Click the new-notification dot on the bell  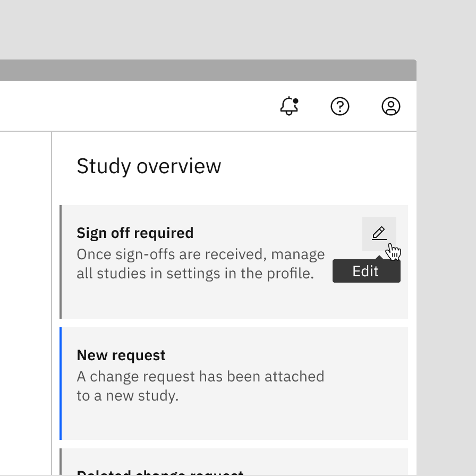coord(296,100)
